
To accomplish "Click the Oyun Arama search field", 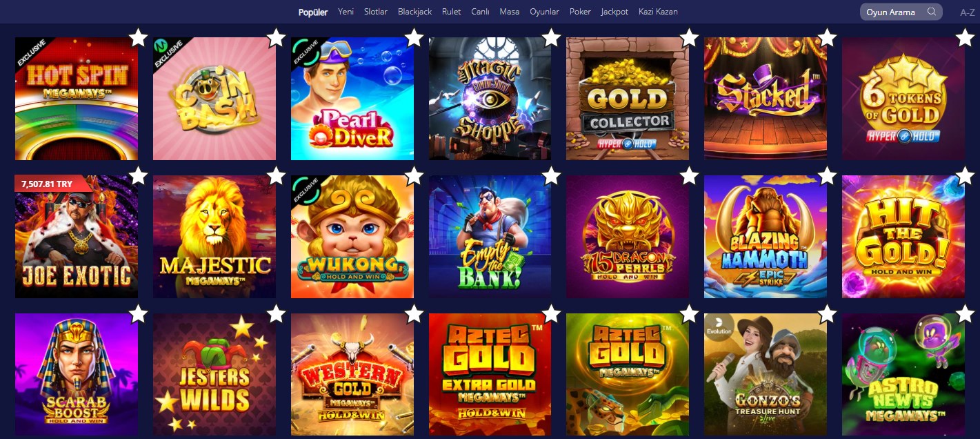I will (x=901, y=12).
